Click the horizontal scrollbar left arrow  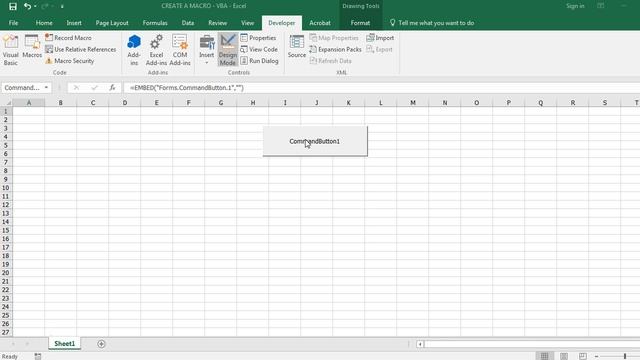420,344
